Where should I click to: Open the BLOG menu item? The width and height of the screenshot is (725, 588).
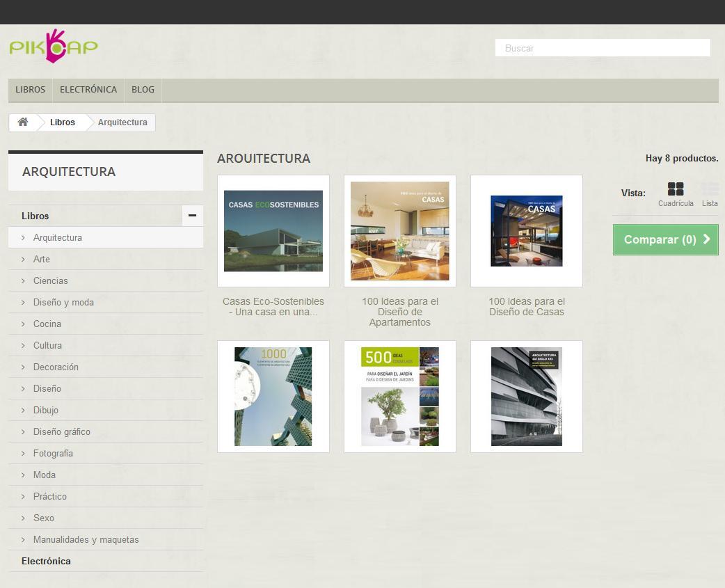143,90
